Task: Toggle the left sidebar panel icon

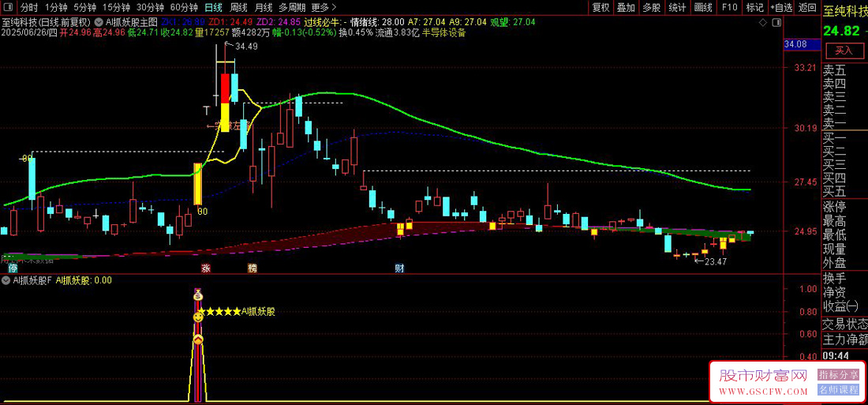Action: pos(9,8)
